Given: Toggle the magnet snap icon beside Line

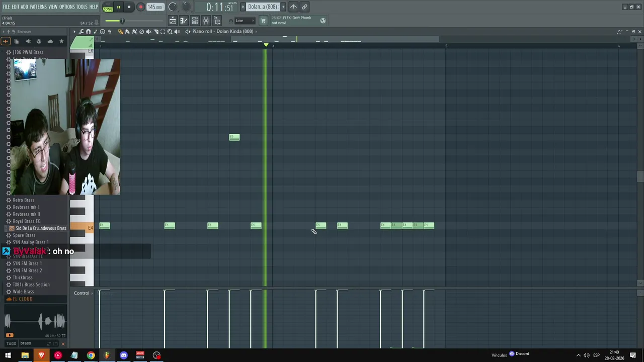Looking at the screenshot, I should (231, 21).
